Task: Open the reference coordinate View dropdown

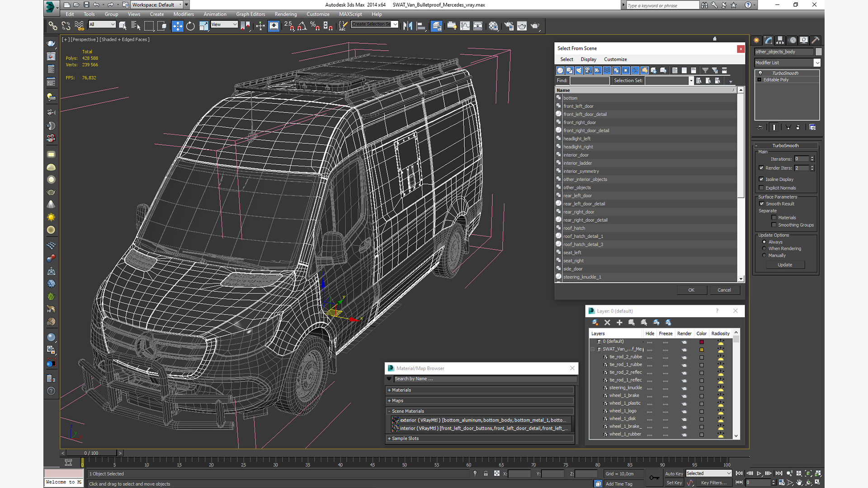Action: [224, 25]
